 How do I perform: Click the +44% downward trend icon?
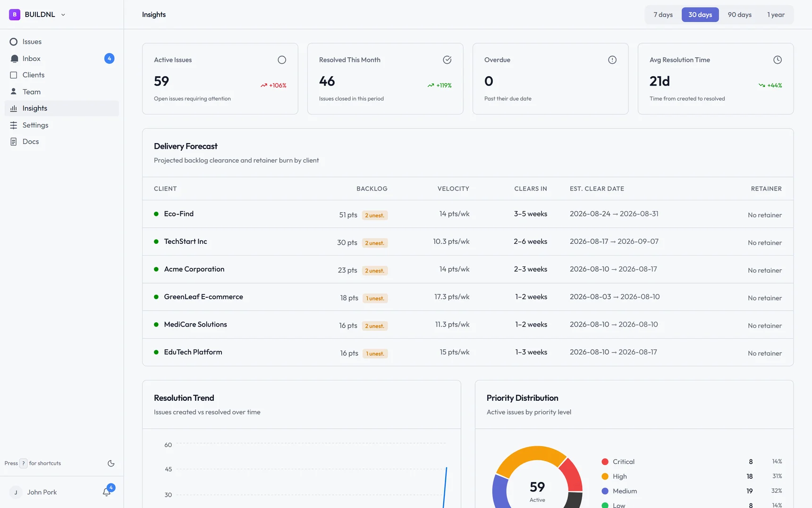pyautogui.click(x=761, y=86)
